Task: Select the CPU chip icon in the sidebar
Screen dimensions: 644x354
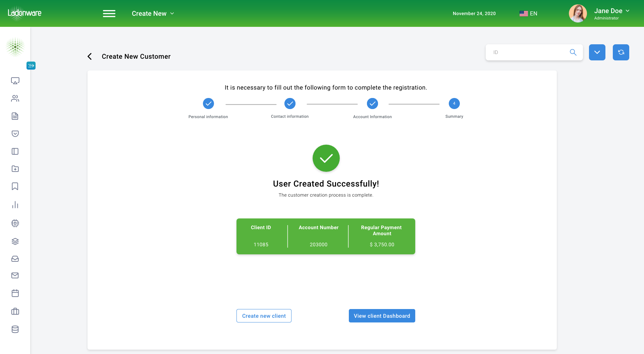Action: pyautogui.click(x=15, y=223)
